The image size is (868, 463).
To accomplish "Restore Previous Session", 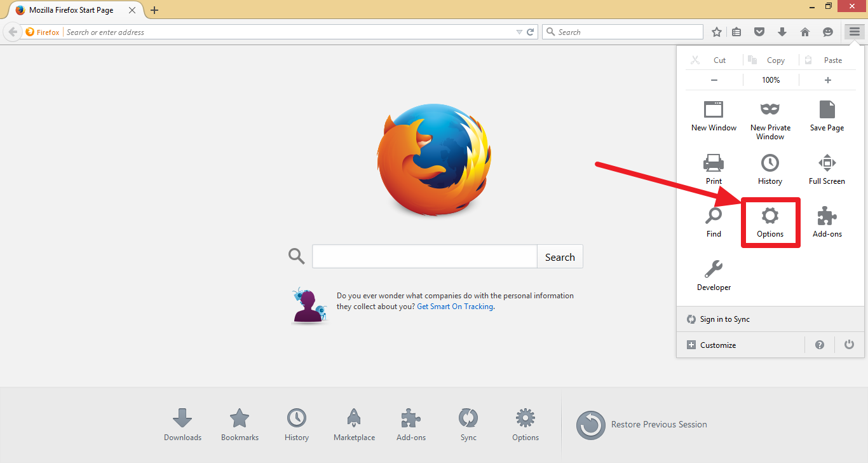I will pos(642,425).
